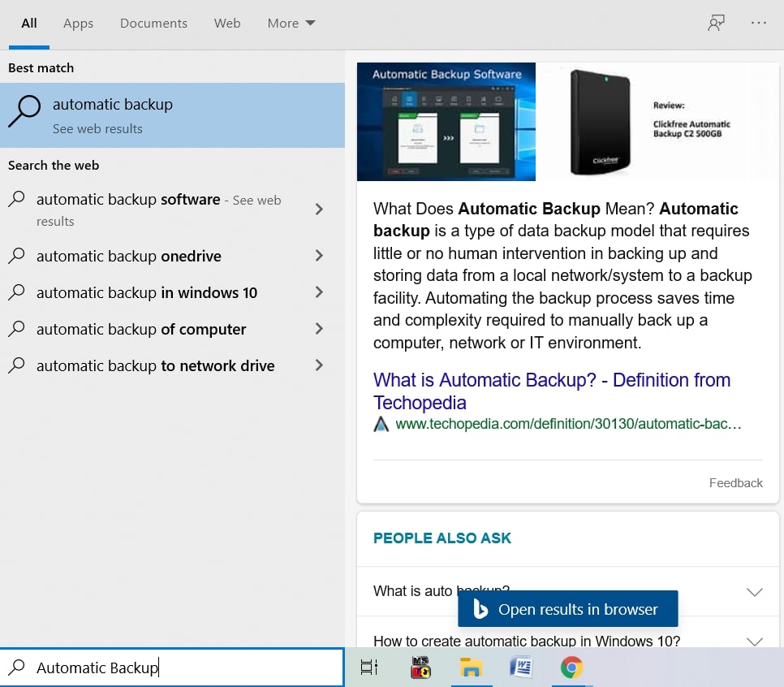Click search icon beside 'automatic backup in windows 10'
This screenshot has height=687, width=784.
coord(16,292)
